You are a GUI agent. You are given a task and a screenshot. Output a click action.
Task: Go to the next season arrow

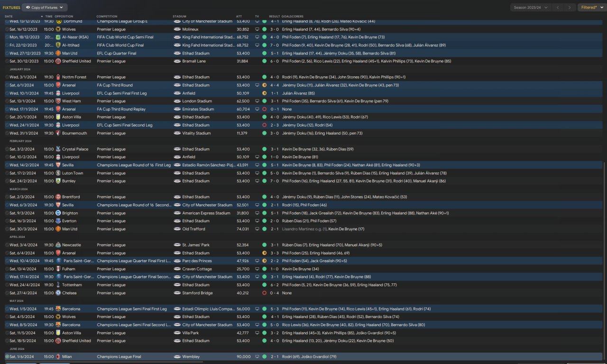570,8
